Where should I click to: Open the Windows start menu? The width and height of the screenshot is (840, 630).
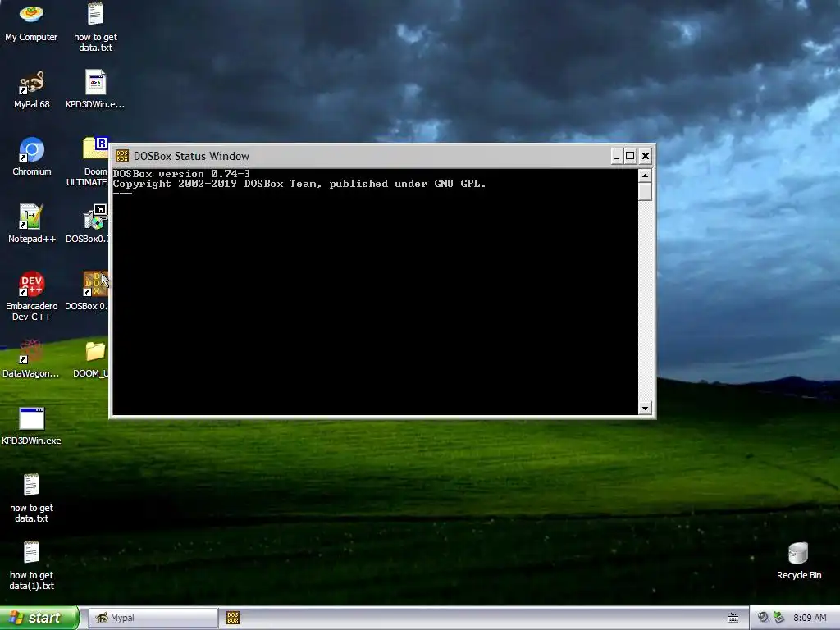pos(39,618)
